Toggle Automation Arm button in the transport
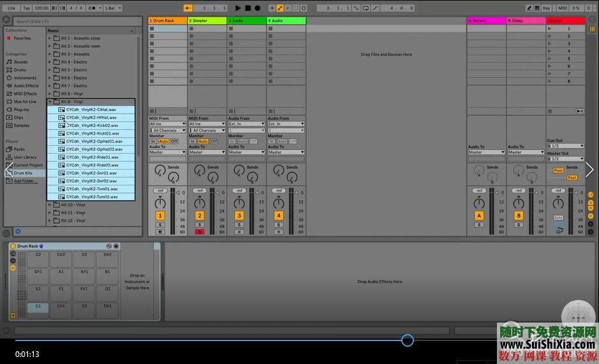Image resolution: width=599 pixels, height=364 pixels. (x=280, y=8)
